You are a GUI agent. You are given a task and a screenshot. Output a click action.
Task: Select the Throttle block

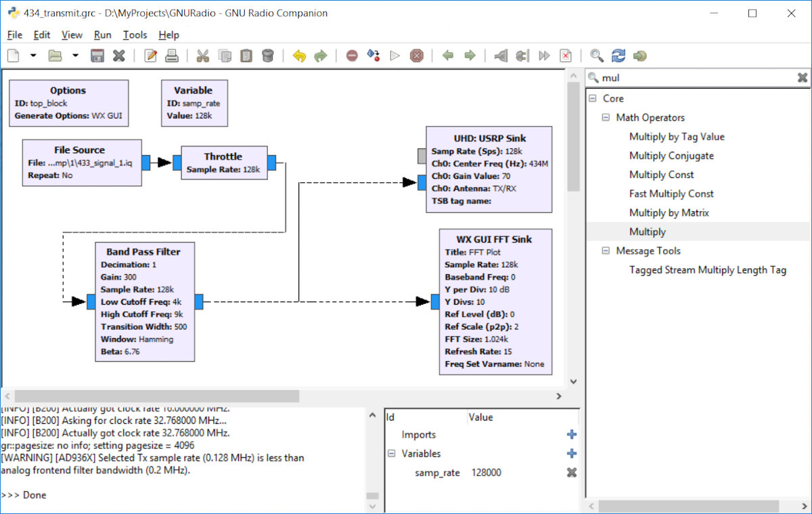pyautogui.click(x=224, y=163)
